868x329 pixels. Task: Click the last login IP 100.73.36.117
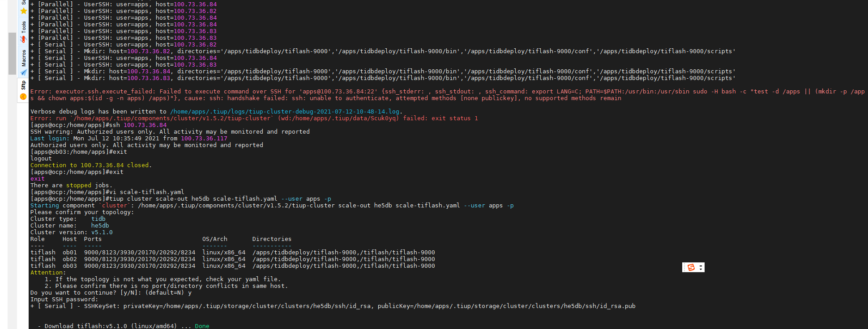tap(204, 139)
